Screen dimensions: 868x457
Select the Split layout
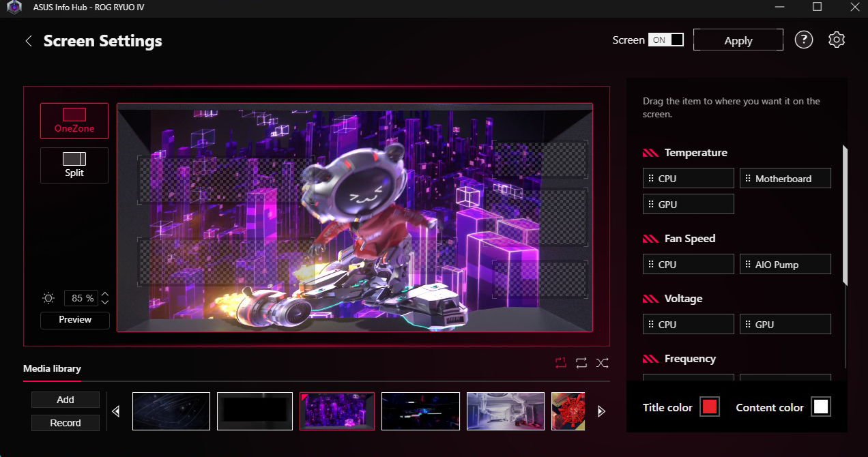tap(74, 165)
